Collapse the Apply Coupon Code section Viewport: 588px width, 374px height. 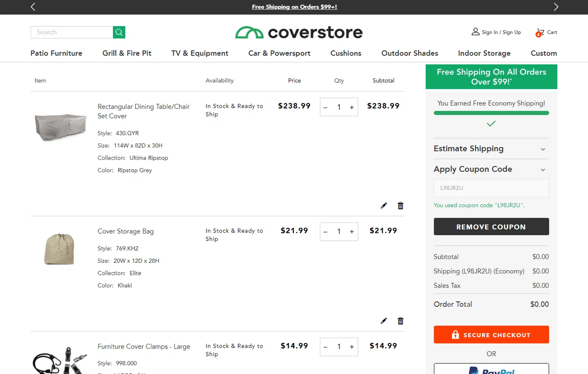(491, 169)
